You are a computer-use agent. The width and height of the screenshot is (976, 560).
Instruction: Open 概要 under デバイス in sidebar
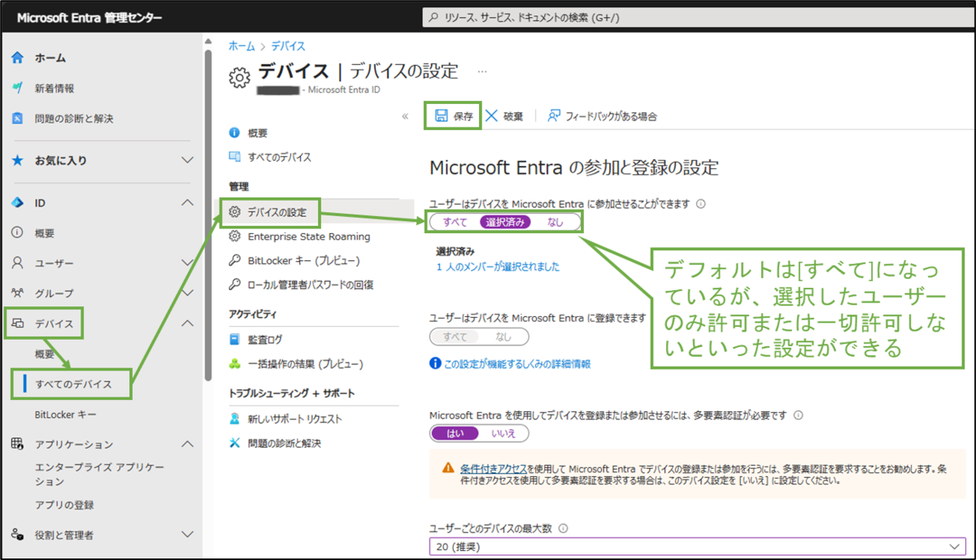45,354
